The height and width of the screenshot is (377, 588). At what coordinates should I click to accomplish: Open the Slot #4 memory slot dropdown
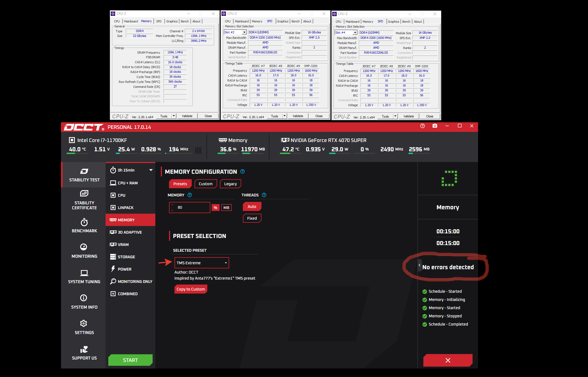tap(346, 33)
